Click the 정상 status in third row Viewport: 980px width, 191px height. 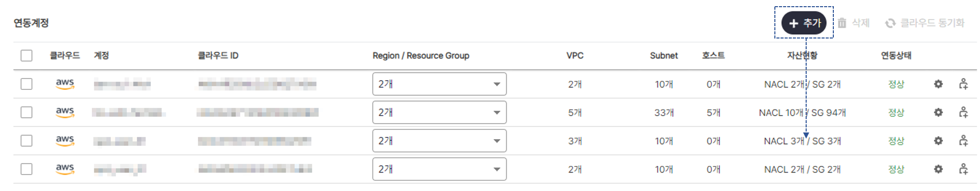point(896,141)
